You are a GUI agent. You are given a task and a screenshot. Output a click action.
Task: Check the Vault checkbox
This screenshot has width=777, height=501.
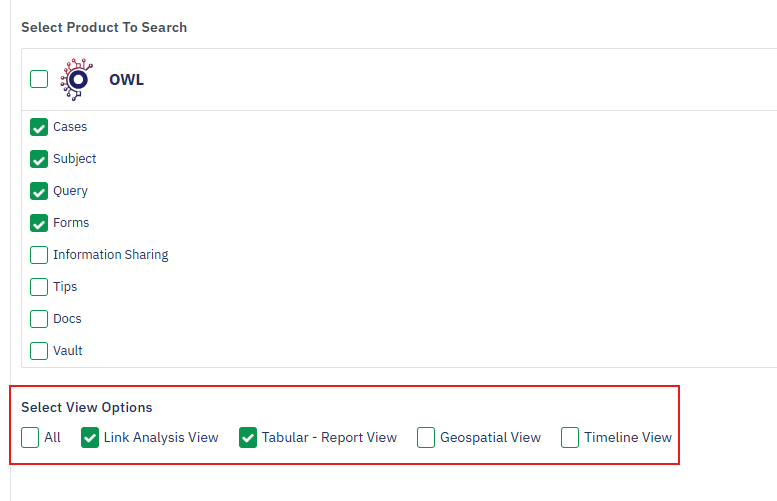39,351
